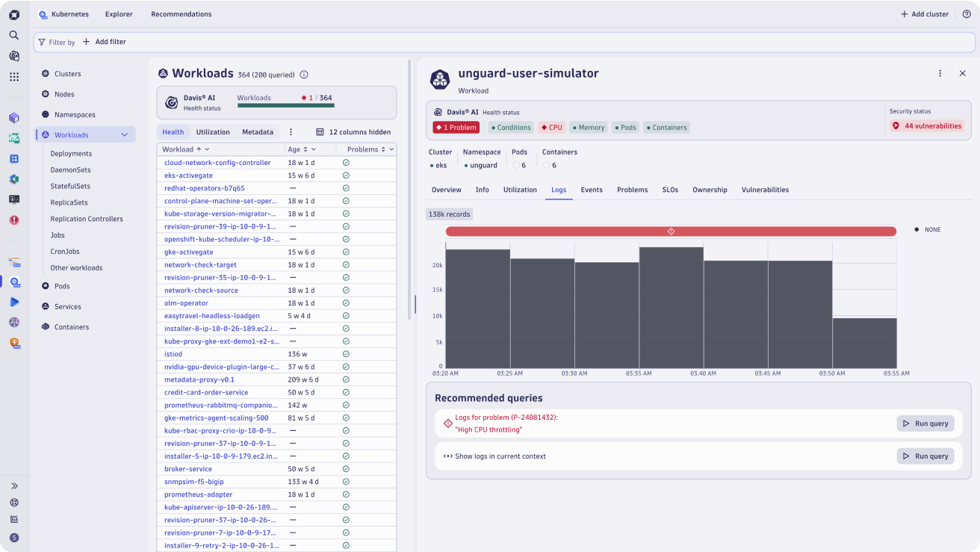Screen dimensions: 980x552
Task: Click the Pods icon in sidebar
Action: 46,286
